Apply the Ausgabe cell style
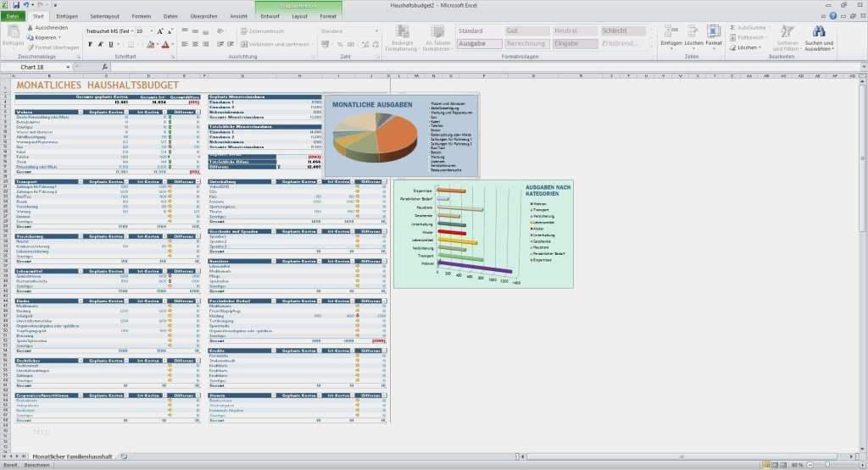 coord(479,43)
